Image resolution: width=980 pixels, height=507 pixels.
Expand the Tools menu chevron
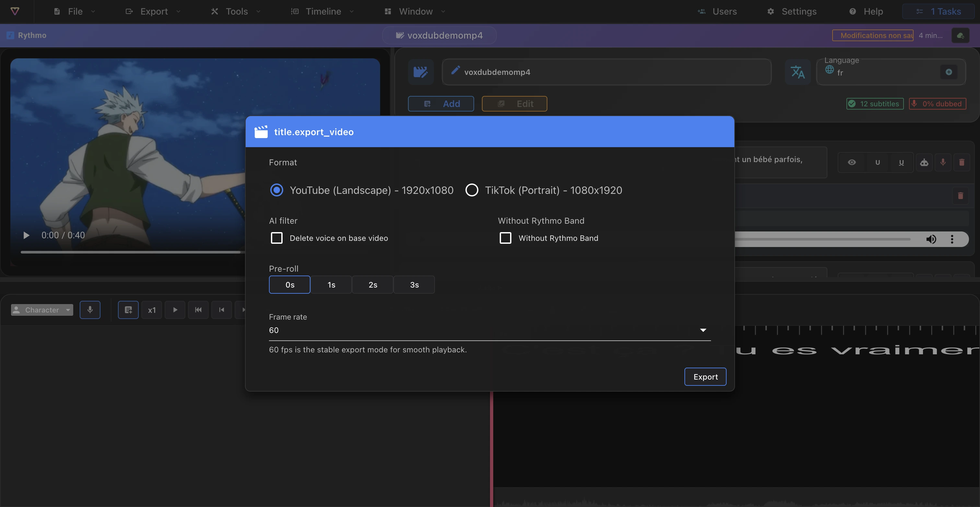[258, 11]
